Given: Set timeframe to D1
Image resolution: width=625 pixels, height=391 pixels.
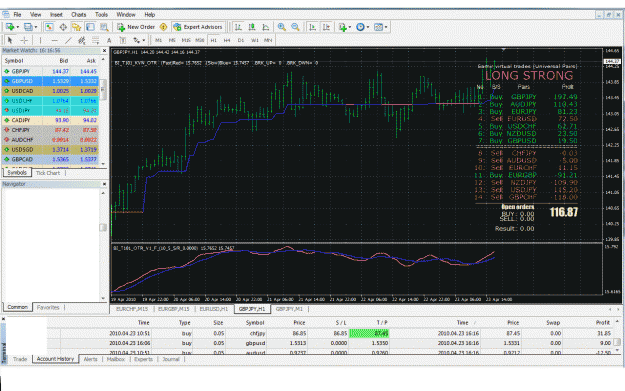Looking at the screenshot, I should tap(241, 40).
